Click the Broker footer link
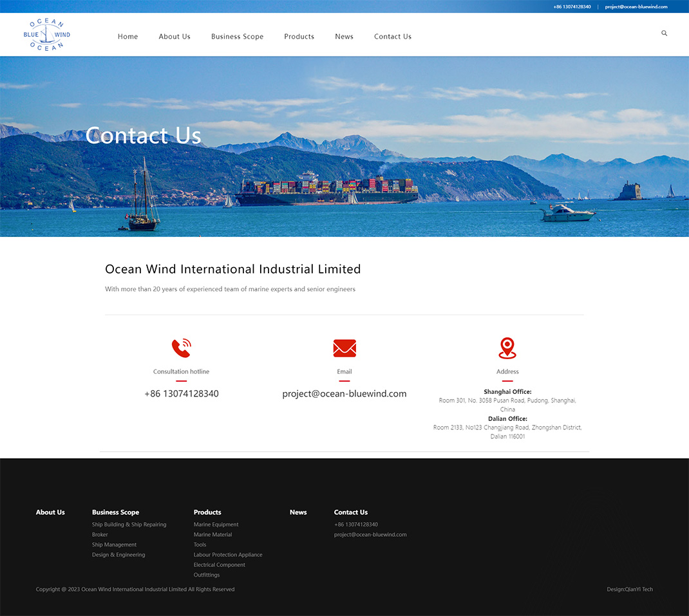 click(100, 534)
